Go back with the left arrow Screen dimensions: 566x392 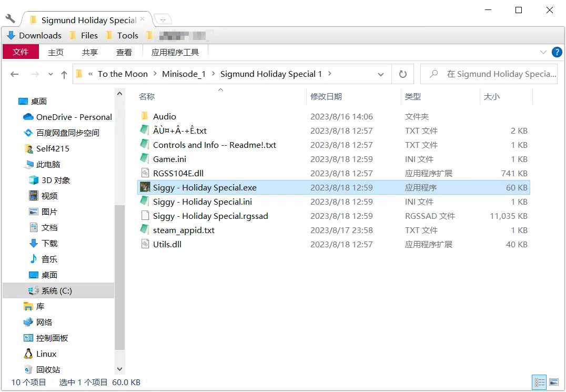click(x=14, y=74)
